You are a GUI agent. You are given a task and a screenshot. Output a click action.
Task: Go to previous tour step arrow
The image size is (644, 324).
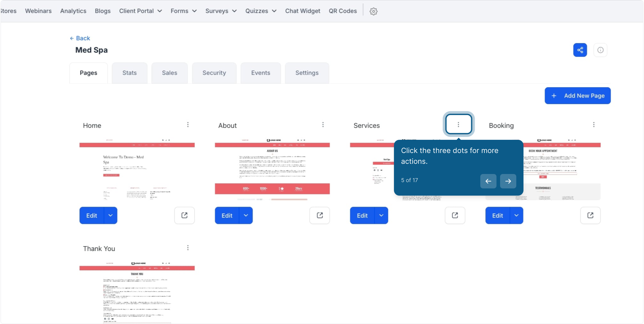488,181
